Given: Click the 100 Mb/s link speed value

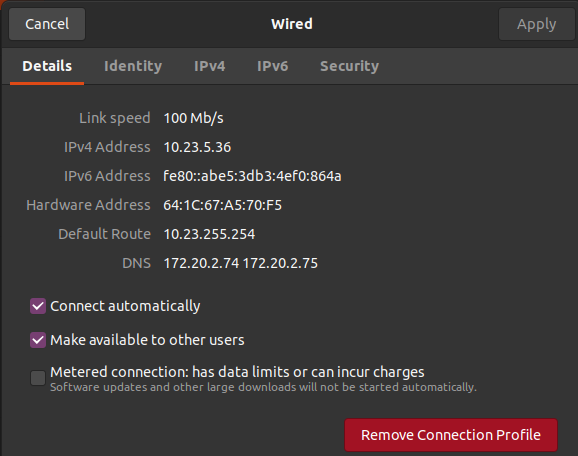Looking at the screenshot, I should [194, 118].
